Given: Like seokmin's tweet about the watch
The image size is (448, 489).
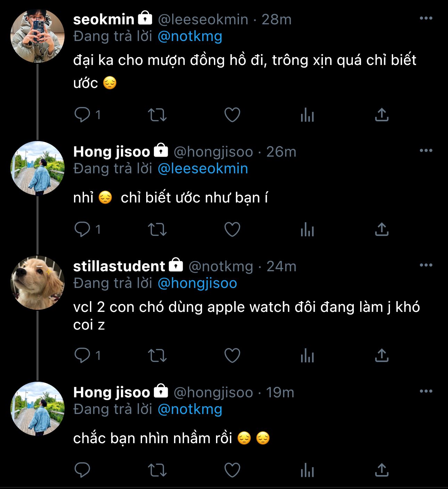Looking at the screenshot, I should (232, 115).
